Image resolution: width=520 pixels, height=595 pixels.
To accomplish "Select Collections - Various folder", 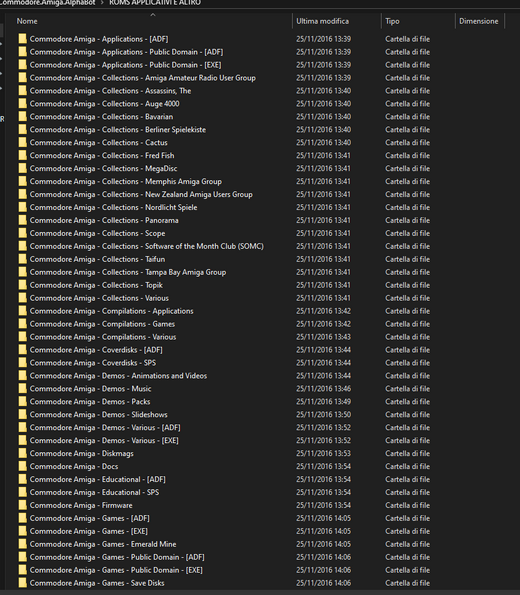I will coord(99,298).
